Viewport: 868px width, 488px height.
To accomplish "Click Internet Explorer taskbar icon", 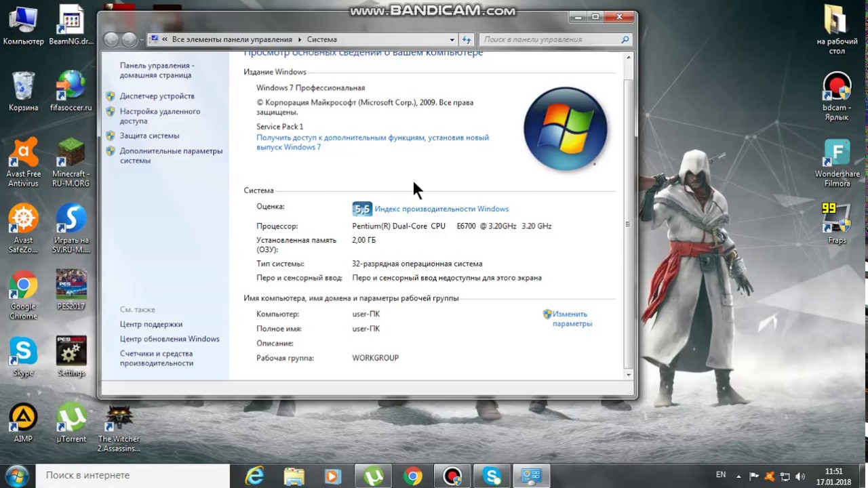I will [254, 476].
